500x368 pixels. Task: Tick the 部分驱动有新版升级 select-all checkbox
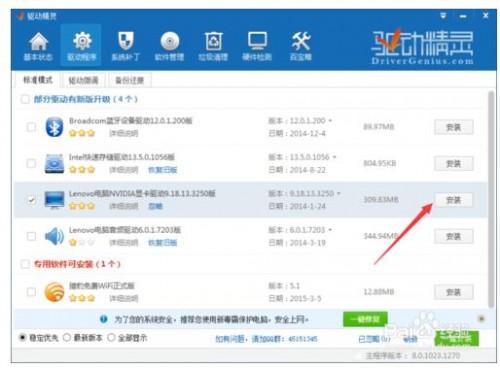click(x=25, y=99)
